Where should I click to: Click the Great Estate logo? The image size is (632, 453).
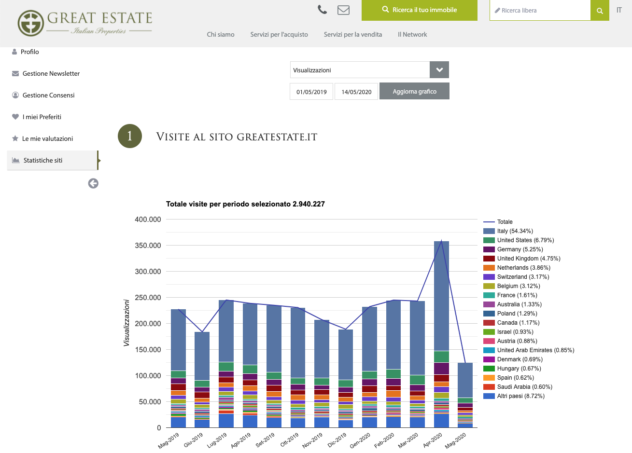85,23
